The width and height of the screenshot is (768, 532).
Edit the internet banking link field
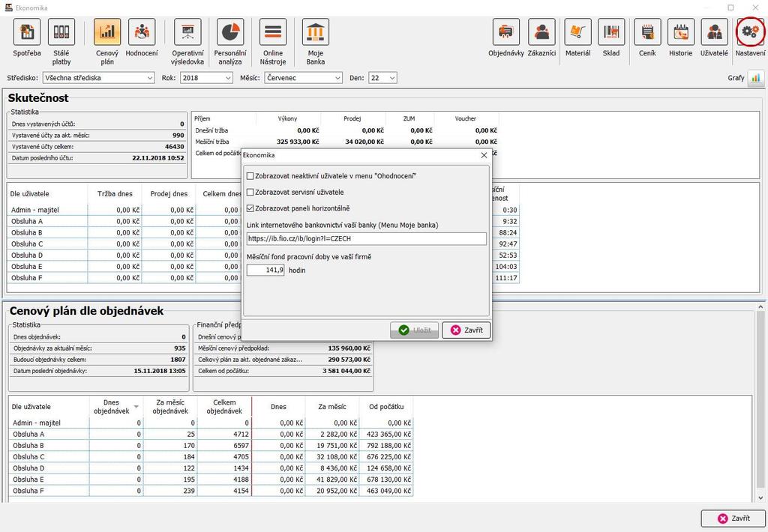coord(366,239)
